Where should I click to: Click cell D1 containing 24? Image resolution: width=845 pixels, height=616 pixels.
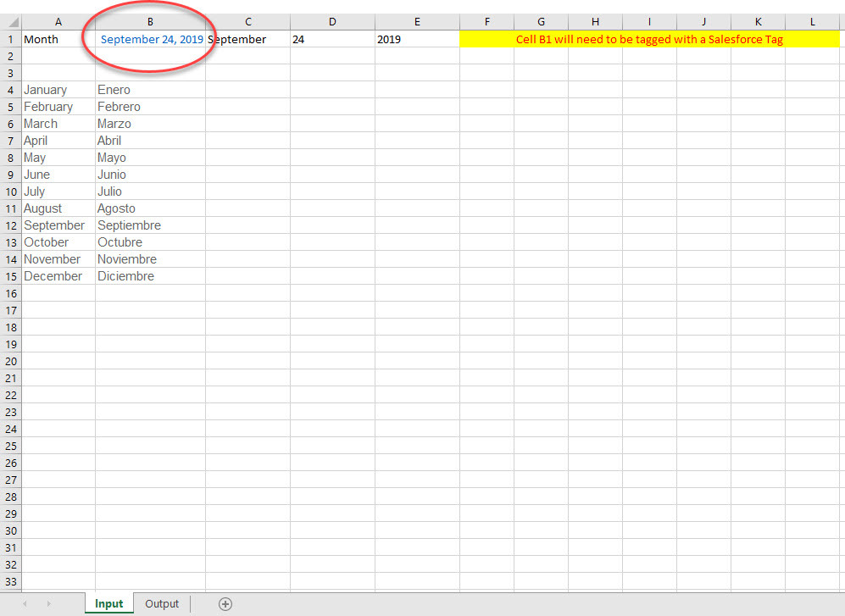coord(332,39)
